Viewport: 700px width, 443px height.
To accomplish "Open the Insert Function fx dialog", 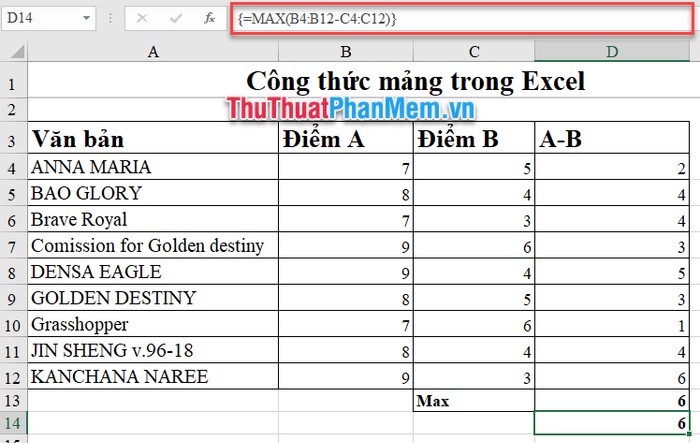I will 208,18.
